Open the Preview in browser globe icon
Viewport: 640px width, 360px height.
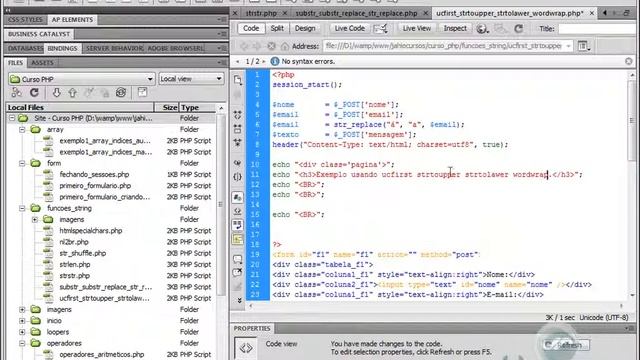click(x=482, y=29)
